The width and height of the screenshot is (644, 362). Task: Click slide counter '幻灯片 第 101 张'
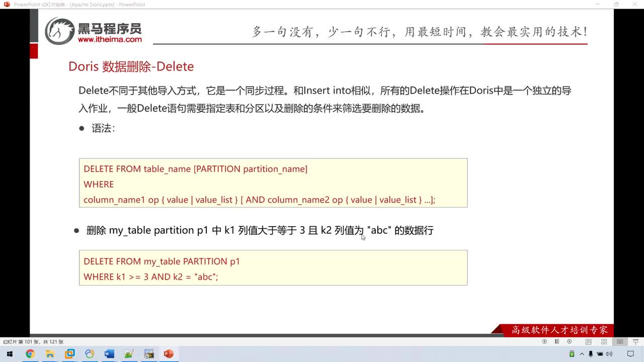(x=33, y=342)
